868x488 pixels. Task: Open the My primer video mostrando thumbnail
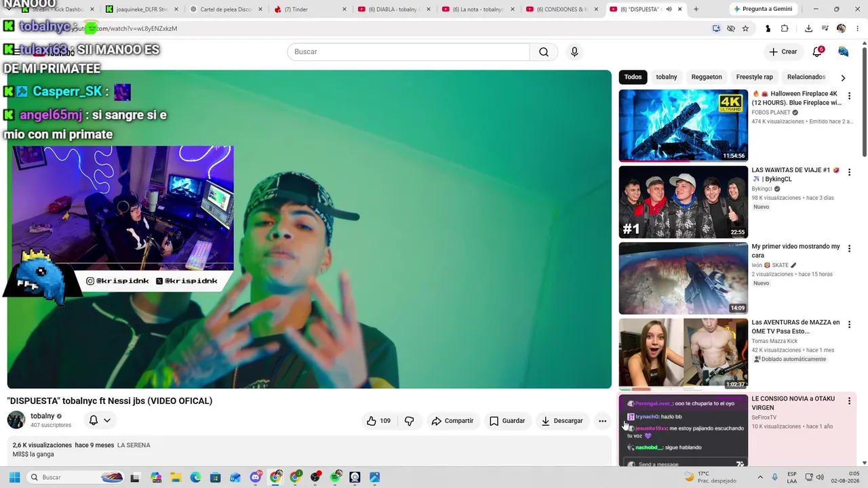(683, 278)
